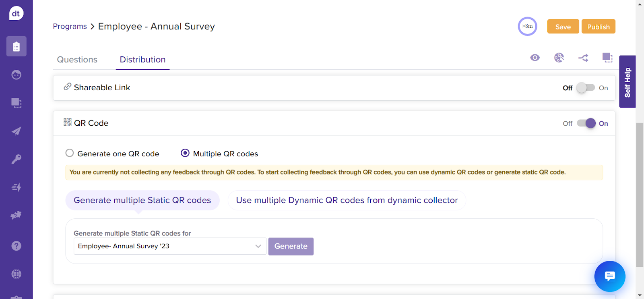Image resolution: width=644 pixels, height=299 pixels.
Task: Turn on the Shareable Link toggle
Action: click(585, 88)
